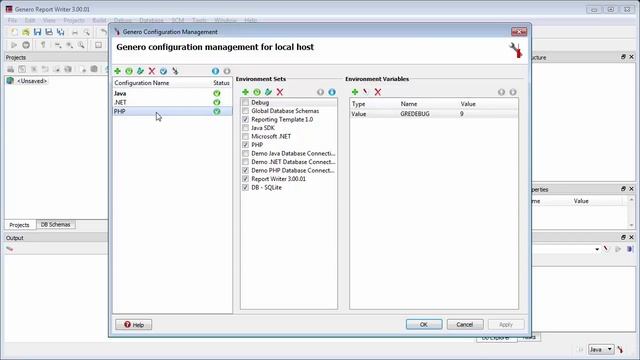Click Status column header in configuration list
The width and height of the screenshot is (640, 360).
pos(221,83)
